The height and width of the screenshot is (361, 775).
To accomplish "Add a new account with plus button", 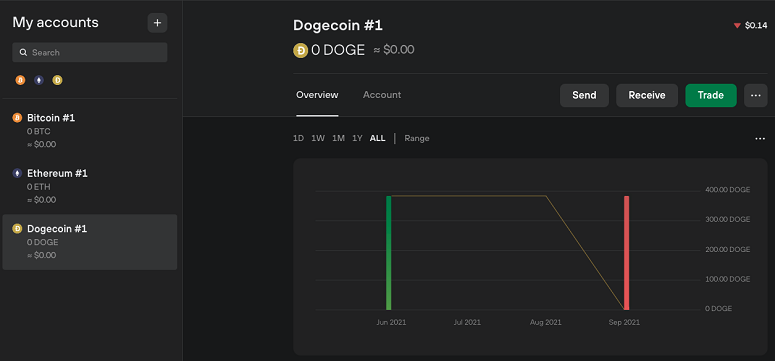I will pyautogui.click(x=157, y=23).
